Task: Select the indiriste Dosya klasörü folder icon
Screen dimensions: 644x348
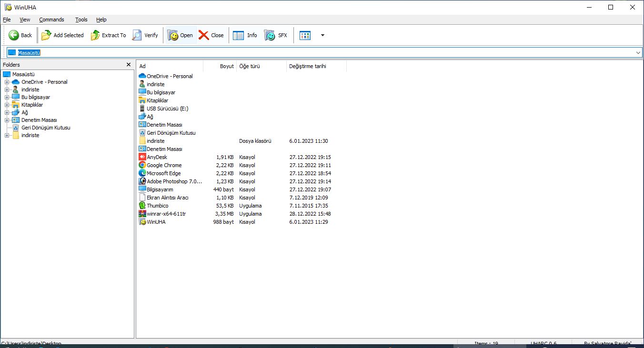Action: [x=142, y=141]
